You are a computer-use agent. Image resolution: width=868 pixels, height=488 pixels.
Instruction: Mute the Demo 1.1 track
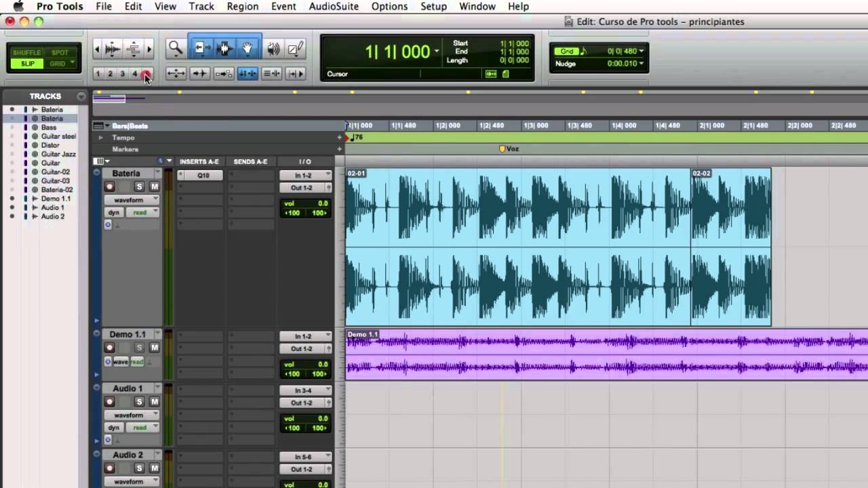tap(155, 348)
